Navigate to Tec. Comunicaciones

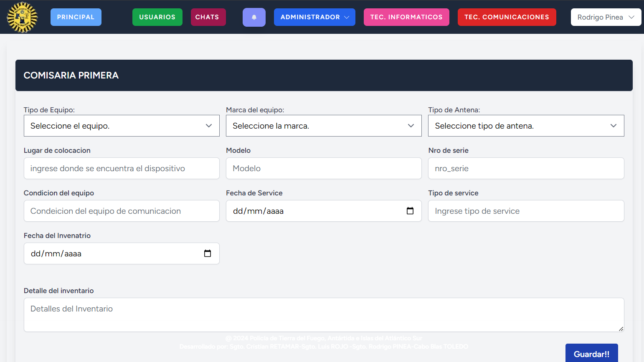[x=507, y=17]
